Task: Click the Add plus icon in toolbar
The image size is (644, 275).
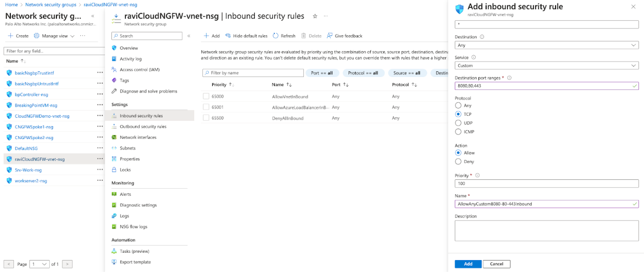Action: (x=206, y=36)
